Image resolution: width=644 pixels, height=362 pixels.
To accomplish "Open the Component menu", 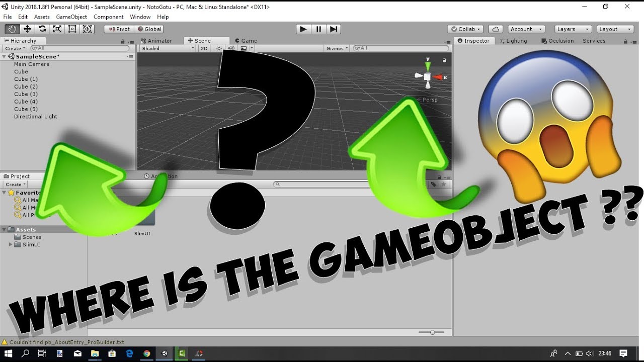I will coord(108,17).
